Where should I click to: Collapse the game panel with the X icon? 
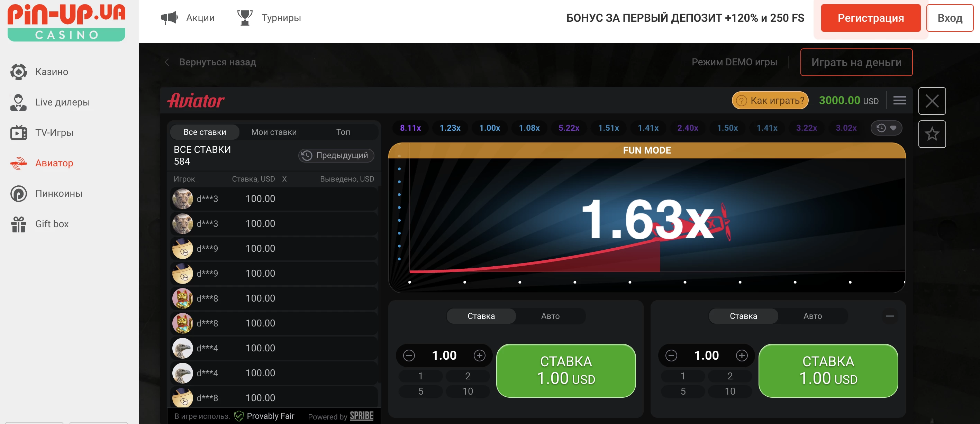pyautogui.click(x=933, y=101)
